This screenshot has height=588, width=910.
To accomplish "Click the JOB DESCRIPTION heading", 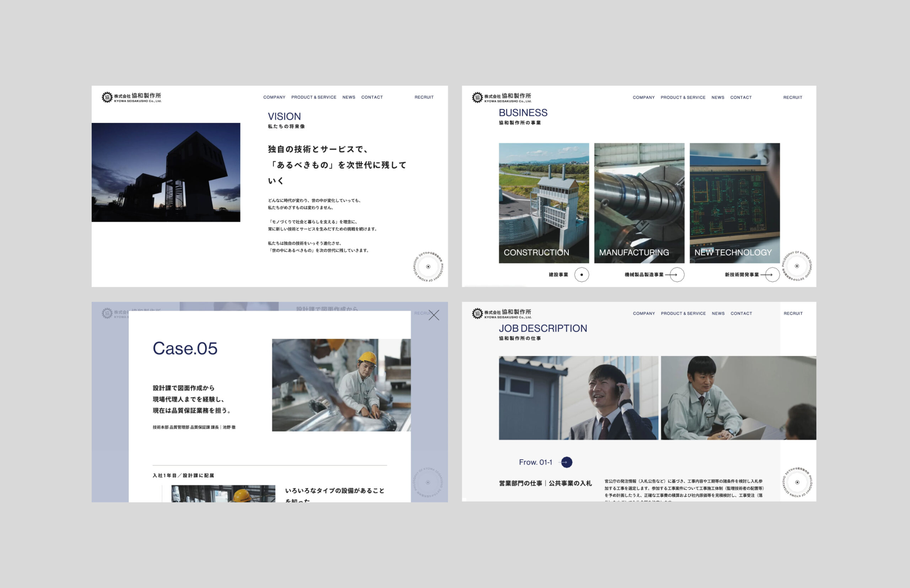I will [543, 328].
